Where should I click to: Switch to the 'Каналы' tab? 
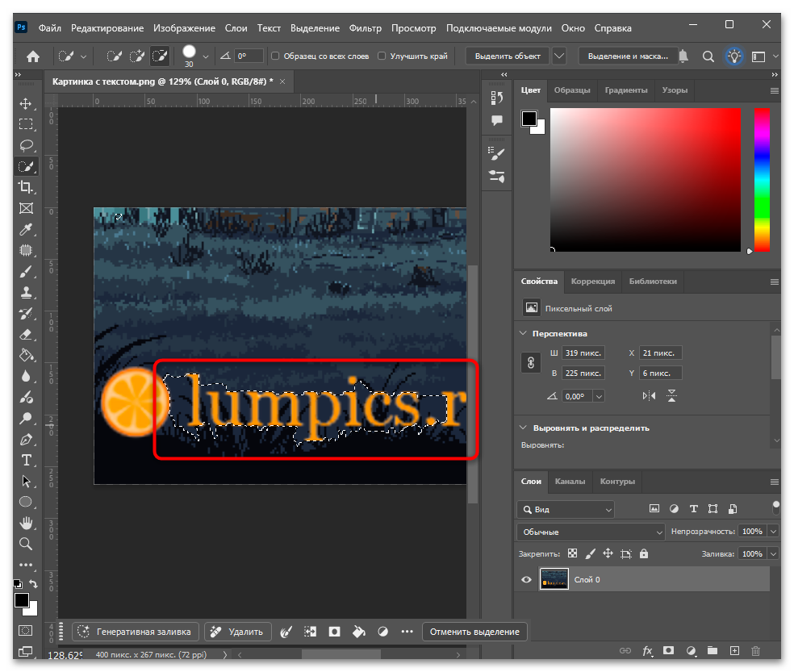pos(570,482)
